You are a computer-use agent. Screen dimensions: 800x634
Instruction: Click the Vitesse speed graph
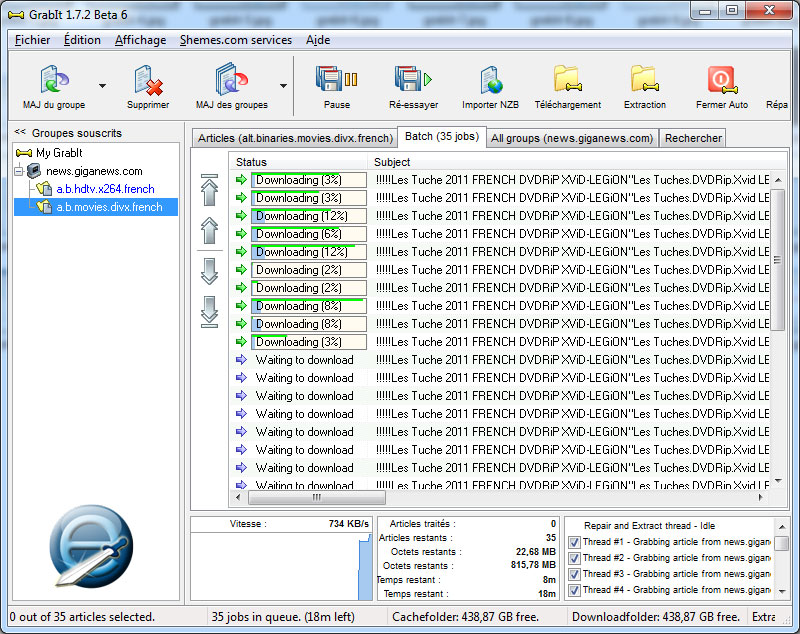[282, 566]
